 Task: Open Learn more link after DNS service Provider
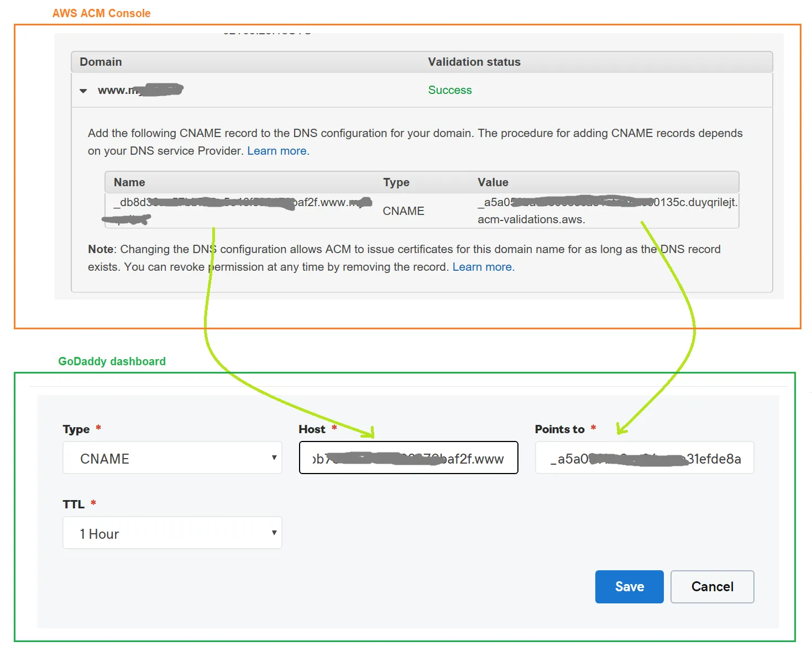pyautogui.click(x=278, y=151)
